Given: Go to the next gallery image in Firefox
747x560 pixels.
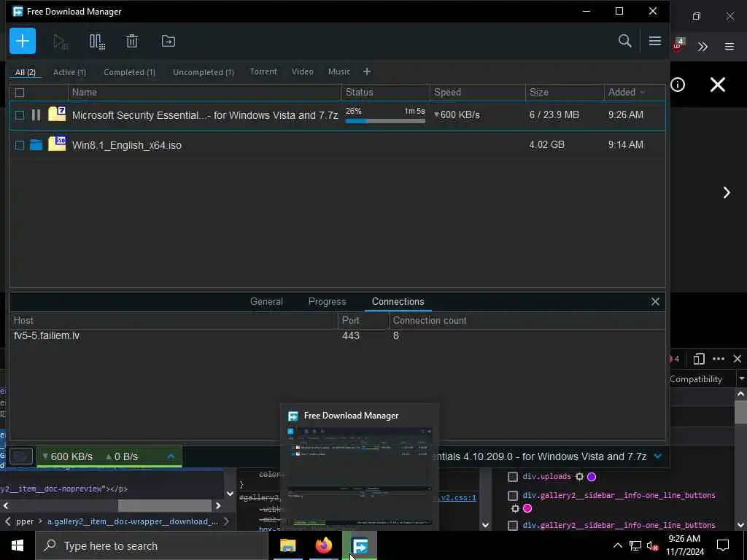Looking at the screenshot, I should point(727,192).
